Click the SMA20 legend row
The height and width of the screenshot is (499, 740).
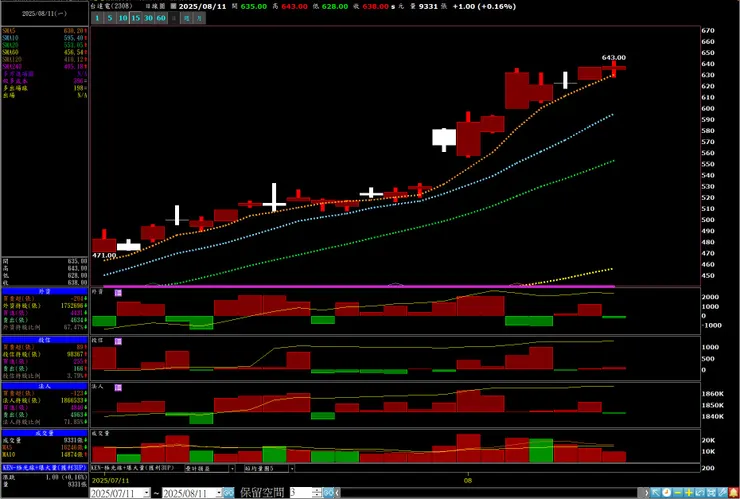(45, 45)
